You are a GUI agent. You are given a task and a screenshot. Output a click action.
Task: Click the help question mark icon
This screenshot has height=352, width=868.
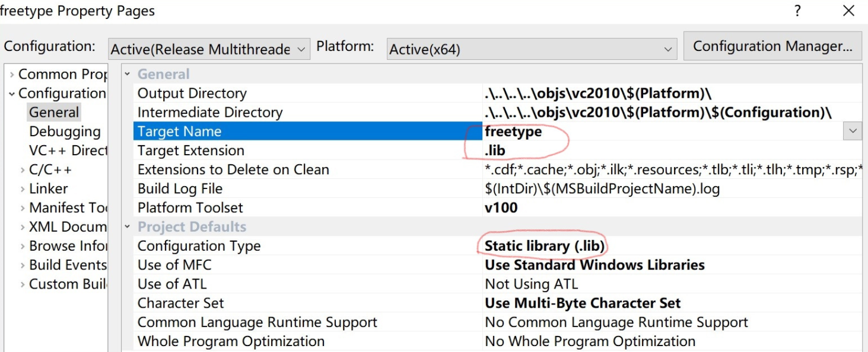797,11
